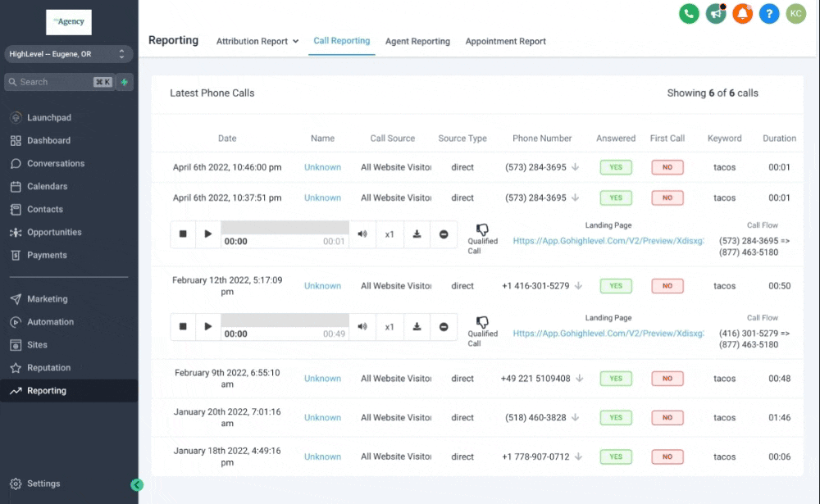This screenshot has width=820, height=504.
Task: Expand the +49 221 5109408 call arrow
Action: tap(580, 379)
